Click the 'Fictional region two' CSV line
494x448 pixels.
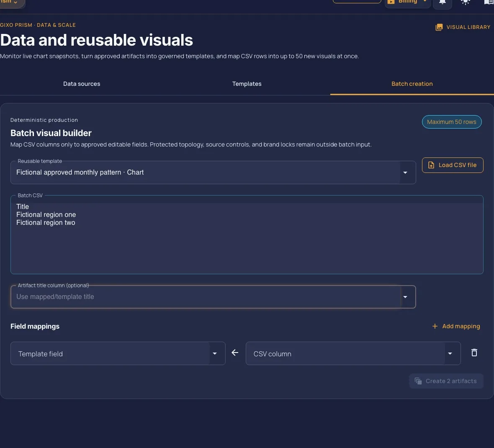46,223
